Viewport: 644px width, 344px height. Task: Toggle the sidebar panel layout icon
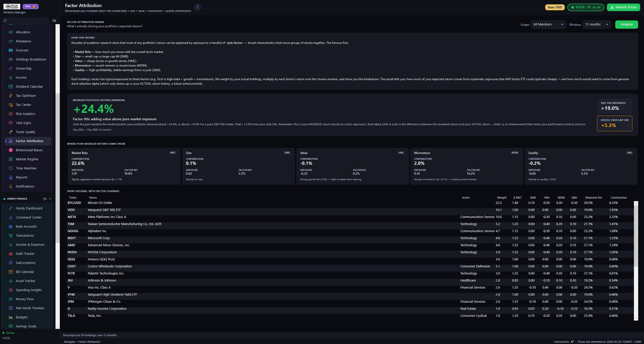click(x=54, y=21)
